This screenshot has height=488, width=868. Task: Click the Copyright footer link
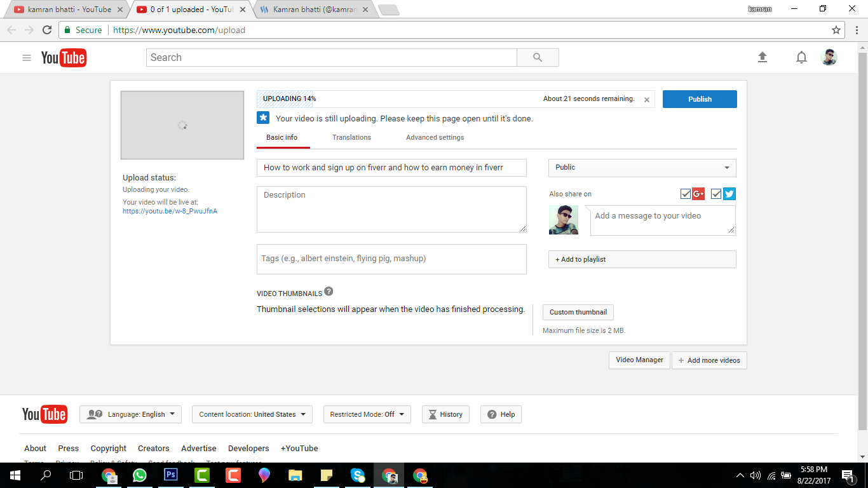(108, 448)
